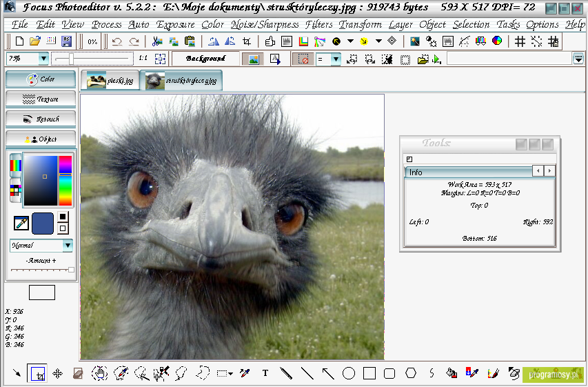Screen dimensions: 588x387
Task: Open the dropdown at right end of toolbar field
Action: point(578,59)
